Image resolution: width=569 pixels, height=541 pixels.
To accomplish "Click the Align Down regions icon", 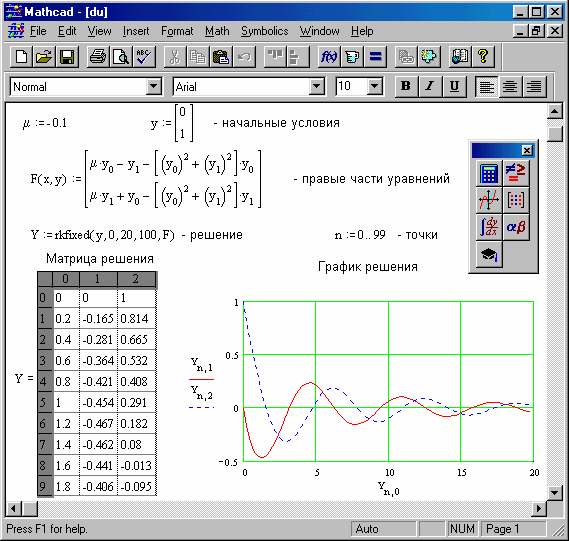I will coord(298,57).
